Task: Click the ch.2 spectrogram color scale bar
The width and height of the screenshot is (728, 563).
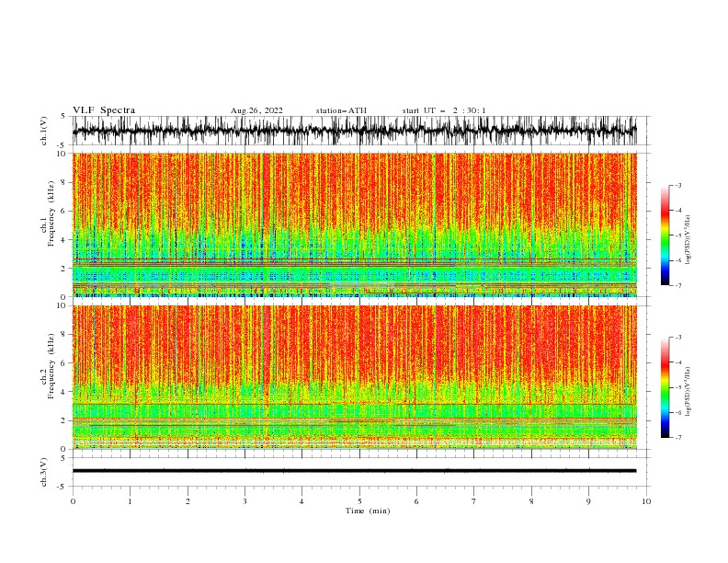Action: pyautogui.click(x=665, y=387)
